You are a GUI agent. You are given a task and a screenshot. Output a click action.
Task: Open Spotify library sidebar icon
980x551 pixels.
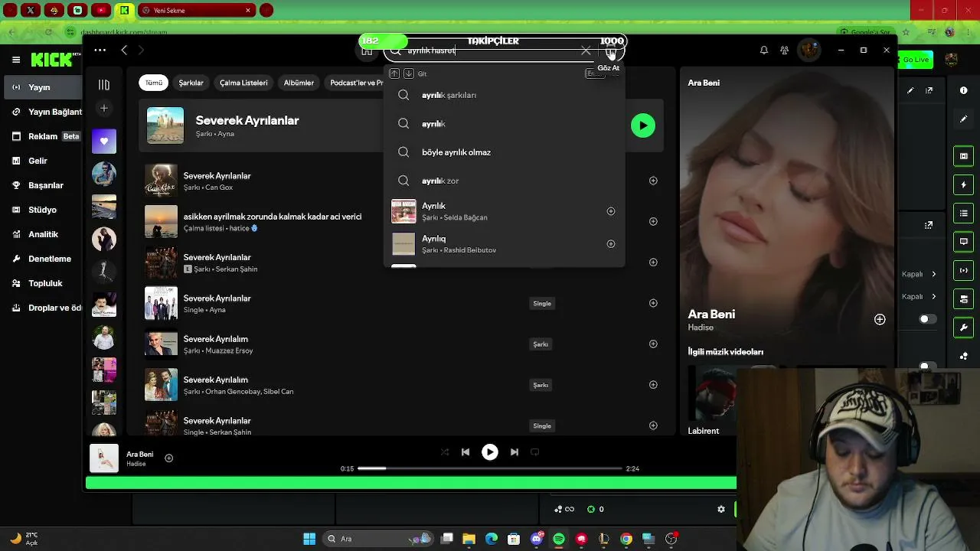click(x=104, y=85)
